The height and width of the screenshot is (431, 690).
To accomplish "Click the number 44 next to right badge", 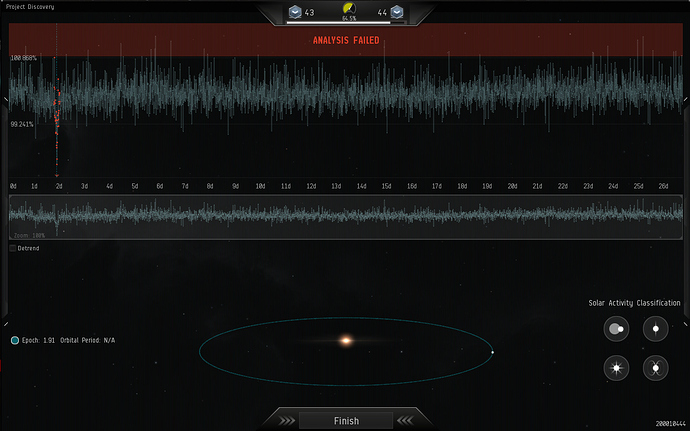I will click(x=382, y=13).
